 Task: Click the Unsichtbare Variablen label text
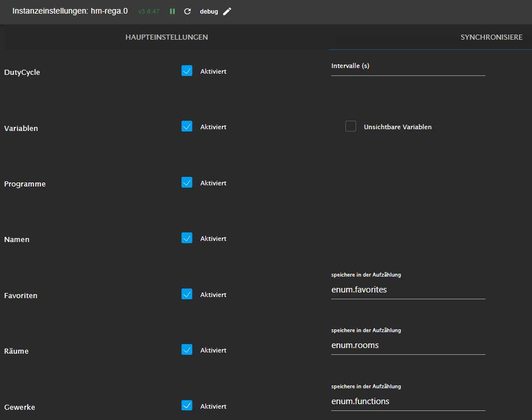point(398,127)
